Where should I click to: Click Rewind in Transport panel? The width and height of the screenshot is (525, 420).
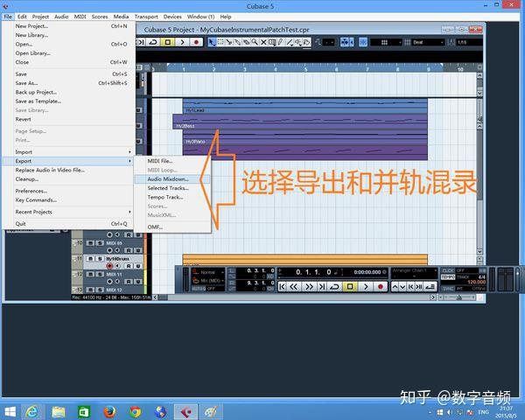pos(294,286)
